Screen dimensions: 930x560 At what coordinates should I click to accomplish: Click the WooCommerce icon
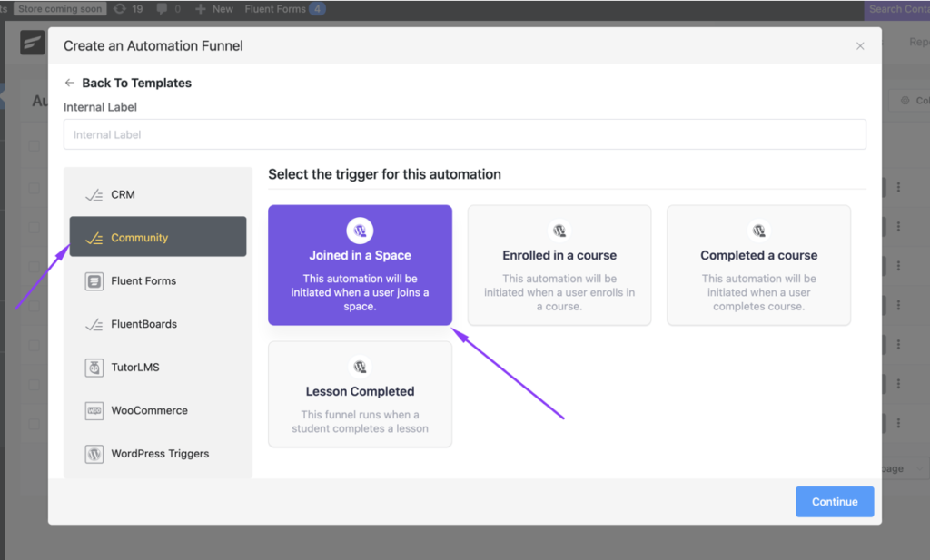click(x=94, y=410)
